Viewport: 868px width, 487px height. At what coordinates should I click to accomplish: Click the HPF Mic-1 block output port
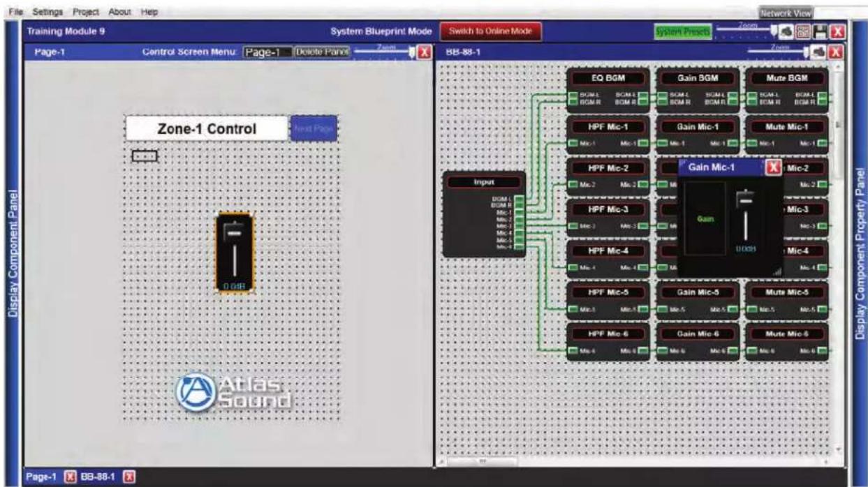[645, 143]
